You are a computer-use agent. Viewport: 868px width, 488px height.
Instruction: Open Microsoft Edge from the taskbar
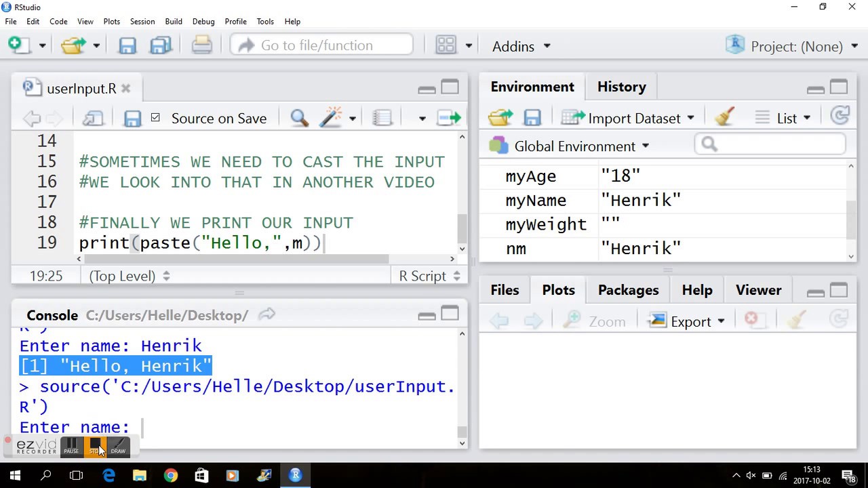(108, 476)
